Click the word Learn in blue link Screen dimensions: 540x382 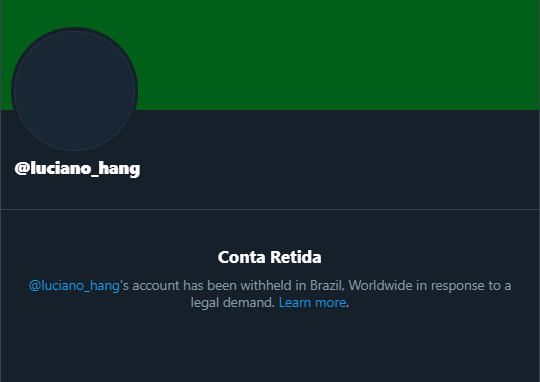295,302
